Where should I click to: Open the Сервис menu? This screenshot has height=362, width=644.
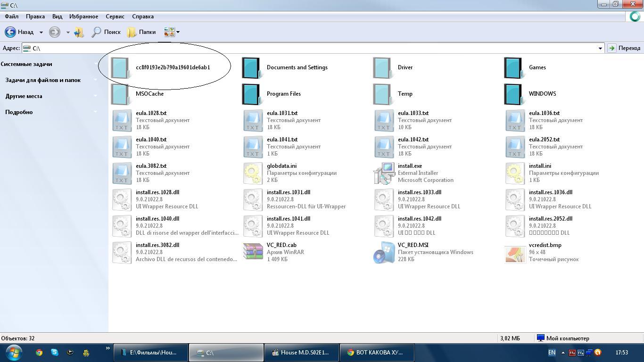pos(115,16)
